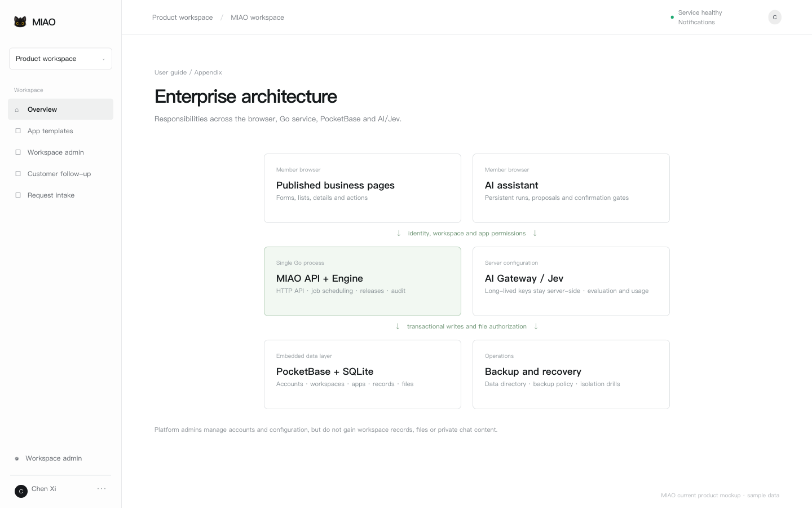Image resolution: width=812 pixels, height=508 pixels.
Task: Open Customer follow-up in the sidebar
Action: coord(60,174)
